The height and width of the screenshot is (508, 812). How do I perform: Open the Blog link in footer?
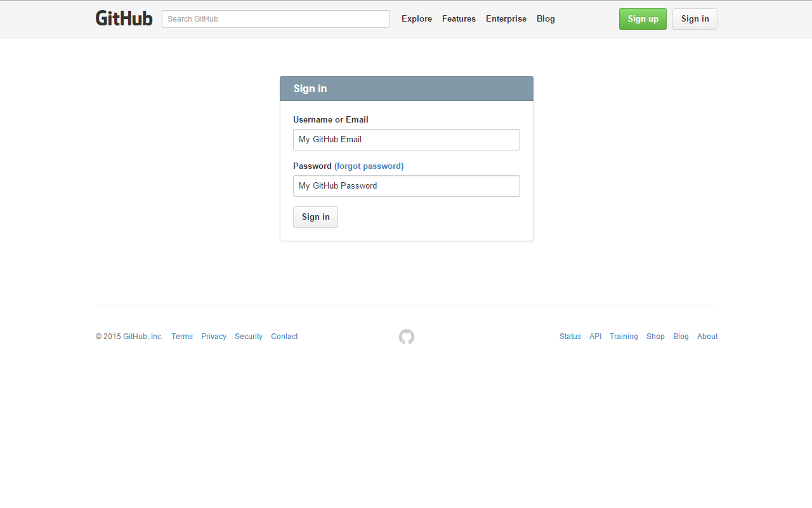(681, 337)
